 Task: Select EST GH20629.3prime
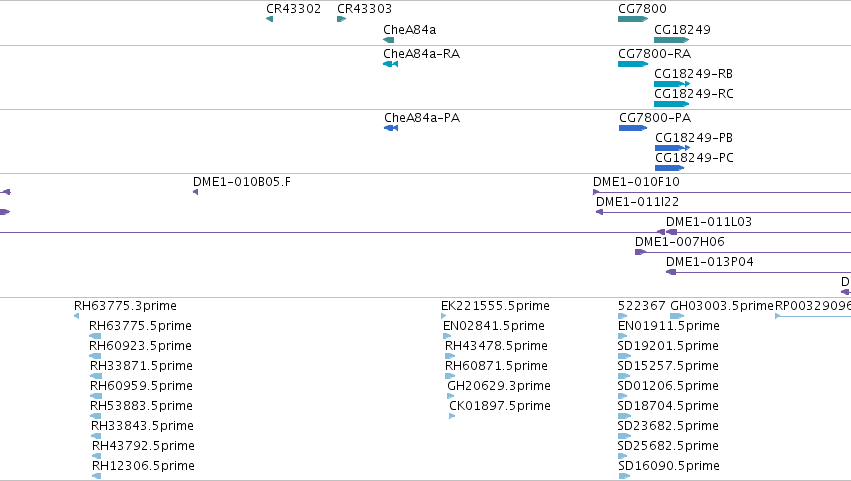point(499,386)
